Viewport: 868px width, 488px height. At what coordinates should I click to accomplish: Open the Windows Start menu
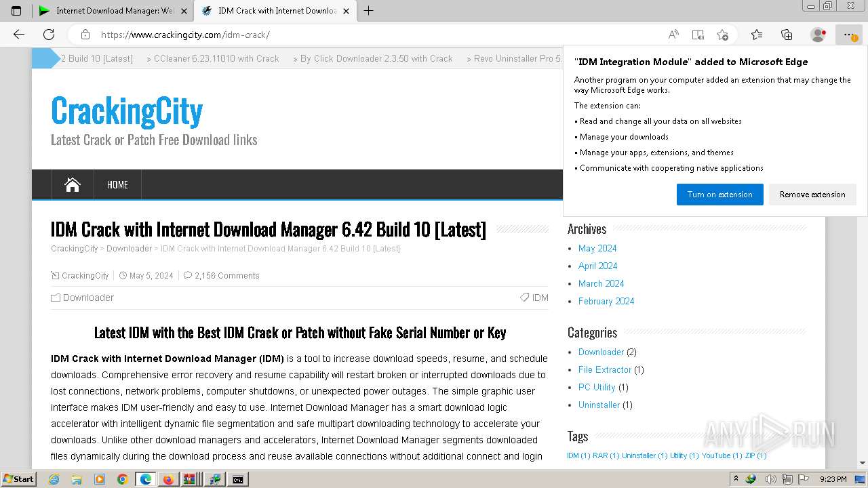pyautogui.click(x=19, y=479)
